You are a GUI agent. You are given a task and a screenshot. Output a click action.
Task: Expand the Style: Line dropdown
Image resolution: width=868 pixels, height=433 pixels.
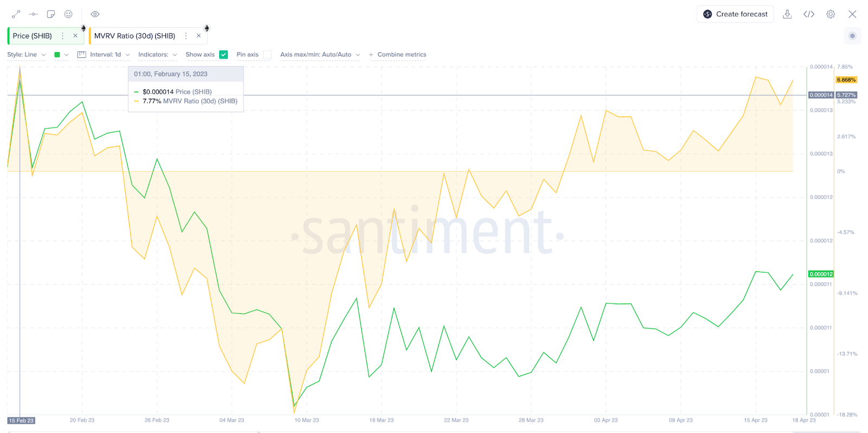tap(27, 55)
